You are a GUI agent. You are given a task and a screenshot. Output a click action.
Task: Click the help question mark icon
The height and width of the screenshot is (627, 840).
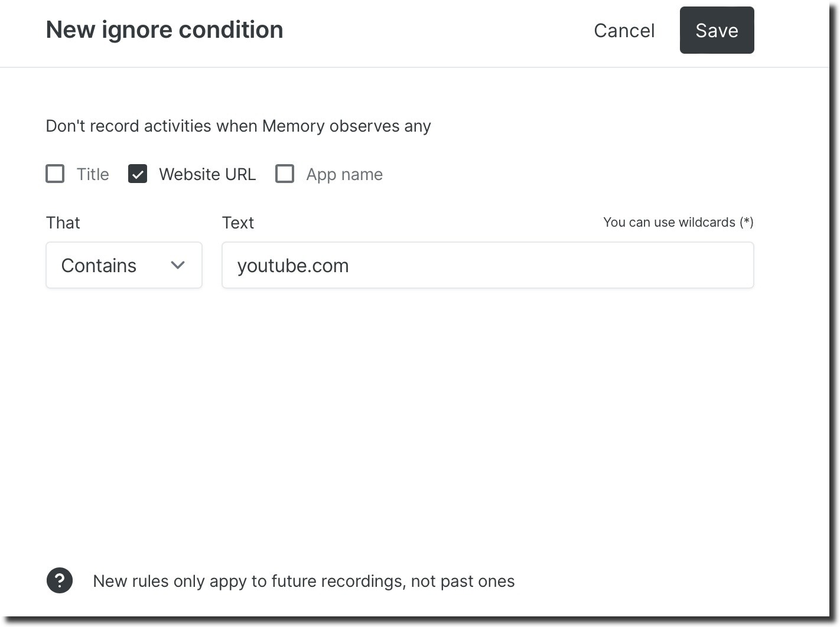(59, 580)
